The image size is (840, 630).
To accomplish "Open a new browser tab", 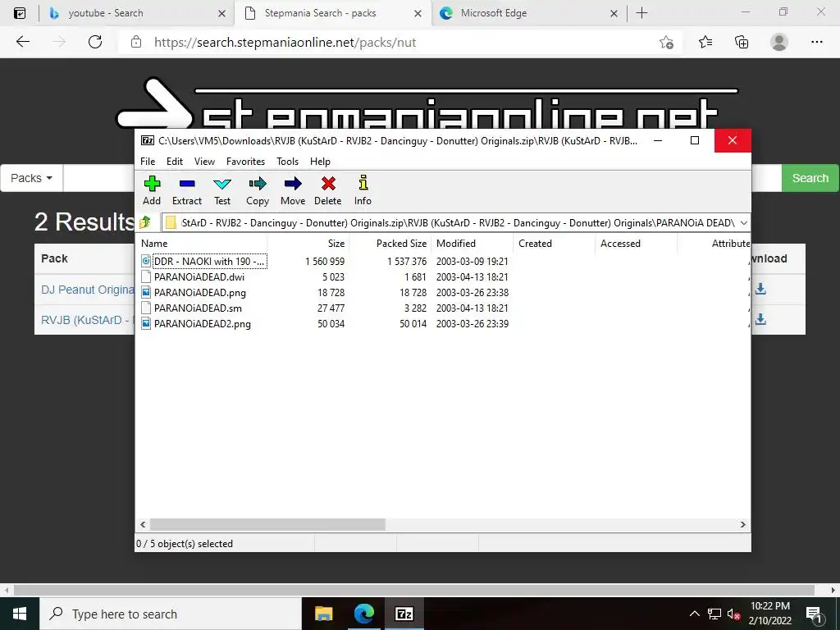I will click(x=641, y=13).
